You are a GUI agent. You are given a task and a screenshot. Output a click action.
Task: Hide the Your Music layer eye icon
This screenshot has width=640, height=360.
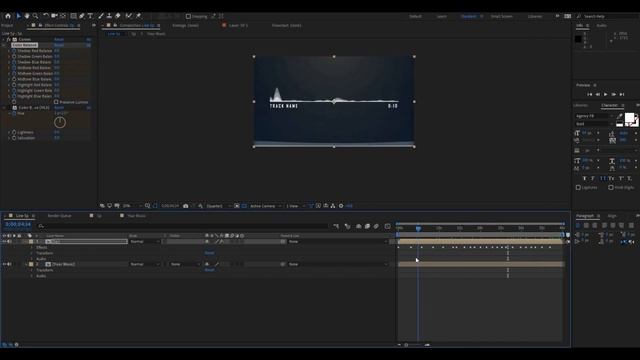point(4,264)
